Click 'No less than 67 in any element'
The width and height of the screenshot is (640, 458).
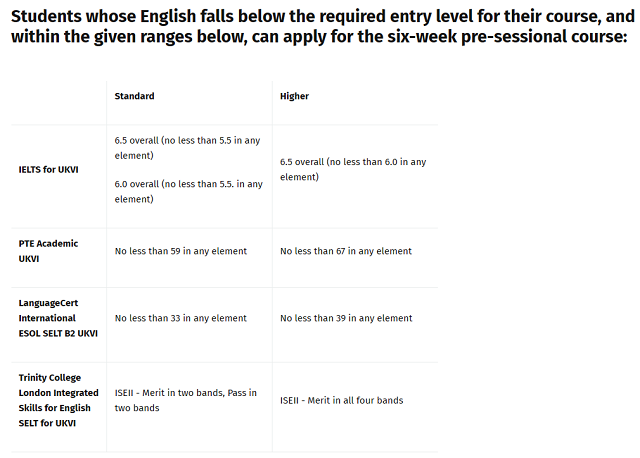[346, 251]
